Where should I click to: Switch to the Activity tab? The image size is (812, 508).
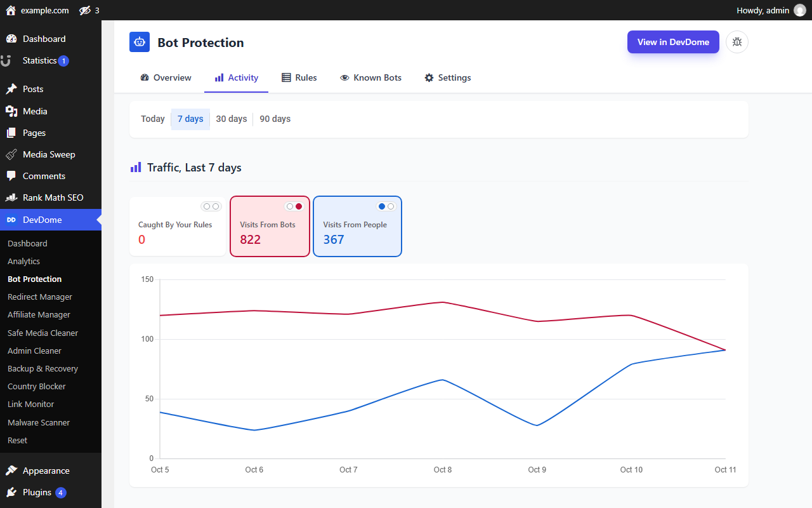[x=236, y=77]
